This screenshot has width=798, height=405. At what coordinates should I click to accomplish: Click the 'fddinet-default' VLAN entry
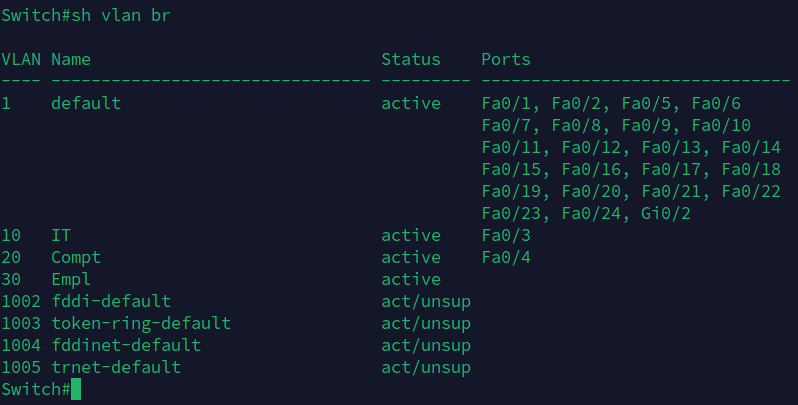tap(126, 345)
